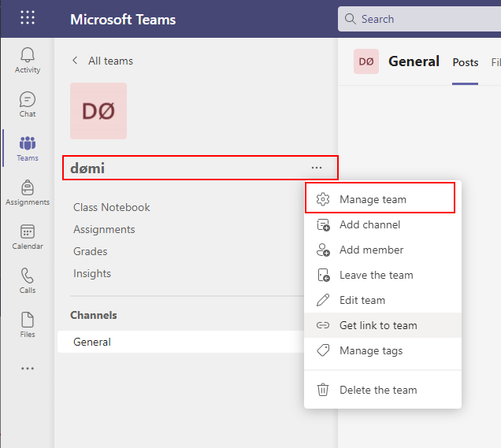The width and height of the screenshot is (501, 448).
Task: Open Assignments in the team list
Action: tap(104, 229)
